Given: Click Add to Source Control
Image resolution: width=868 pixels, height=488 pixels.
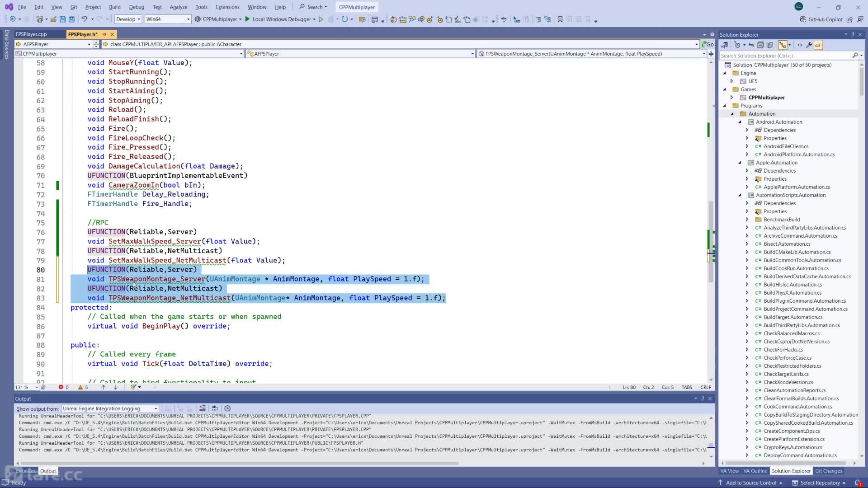Looking at the screenshot, I should coord(750,483).
